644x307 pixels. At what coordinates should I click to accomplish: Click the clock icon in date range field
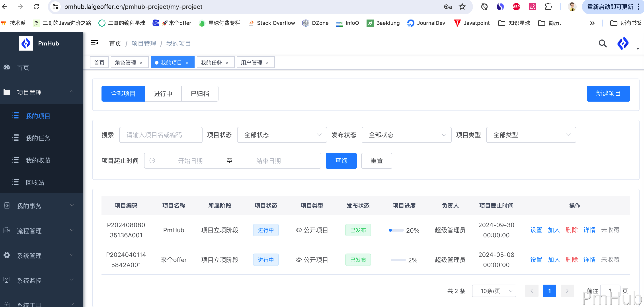point(152,161)
